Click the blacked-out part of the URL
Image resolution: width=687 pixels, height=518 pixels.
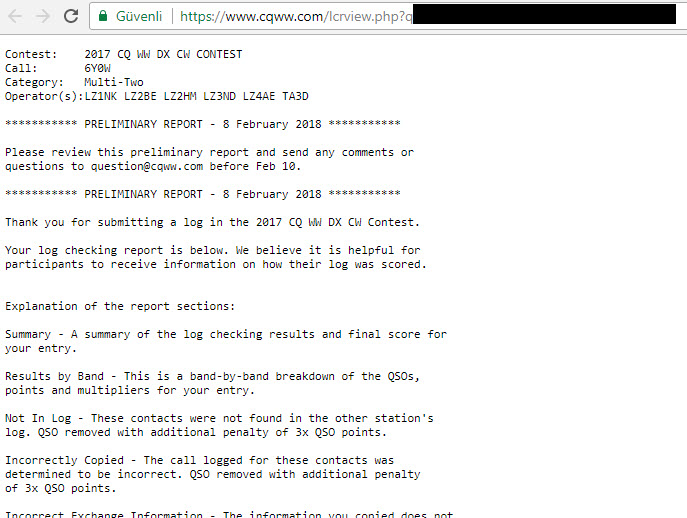click(x=544, y=14)
